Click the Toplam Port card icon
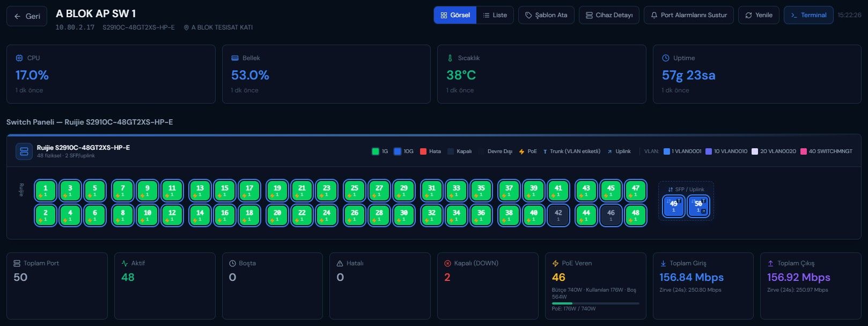868x326 pixels. tap(17, 263)
